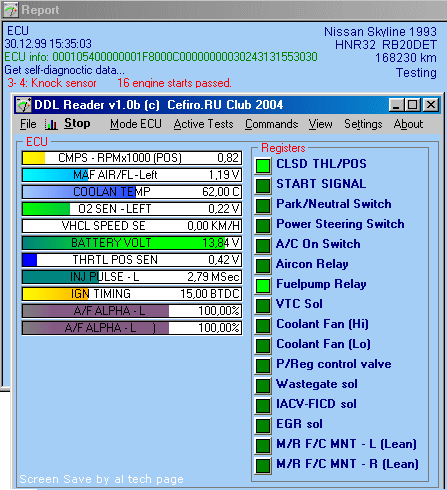This screenshot has height=490, width=447.
Task: Open the Mode ECU menu
Action: [136, 124]
